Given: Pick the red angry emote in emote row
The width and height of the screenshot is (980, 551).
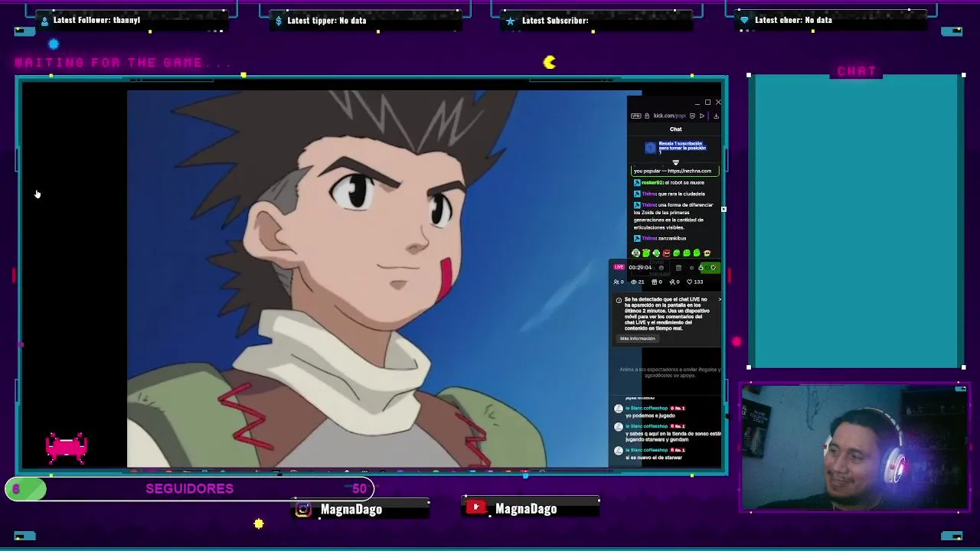Looking at the screenshot, I should click(667, 253).
